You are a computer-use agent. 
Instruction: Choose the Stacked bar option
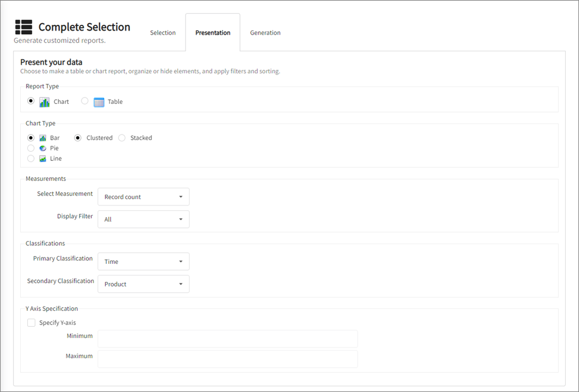(x=122, y=138)
